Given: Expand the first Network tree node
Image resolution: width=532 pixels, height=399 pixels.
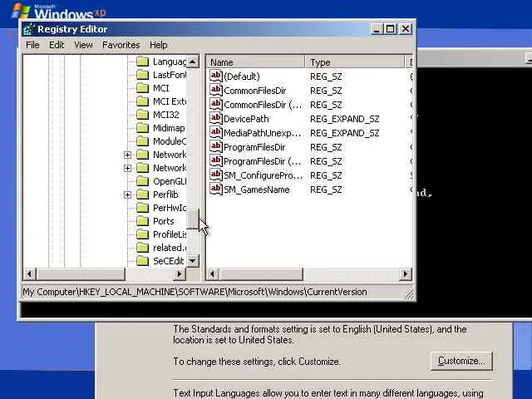Looking at the screenshot, I should point(127,155).
